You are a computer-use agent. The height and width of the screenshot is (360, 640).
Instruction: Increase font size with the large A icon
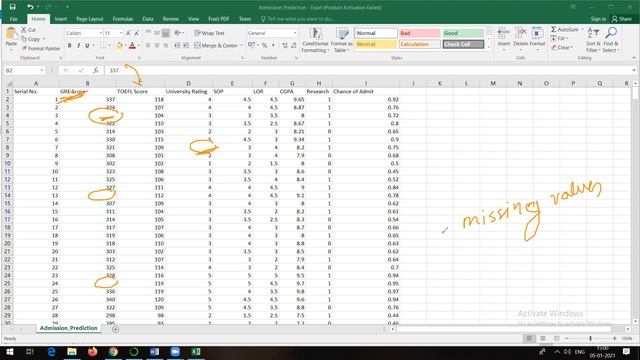[x=128, y=33]
